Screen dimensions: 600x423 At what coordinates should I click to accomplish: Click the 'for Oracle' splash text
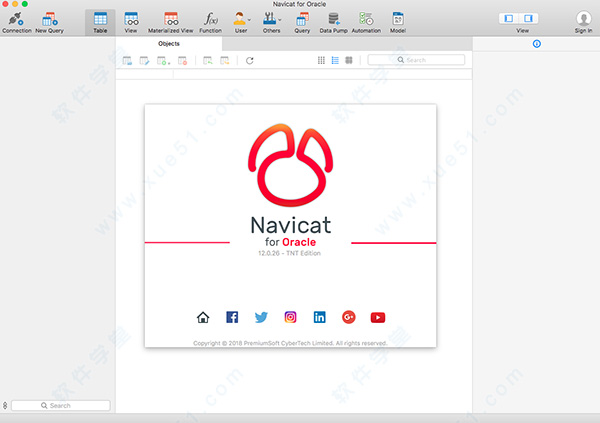coord(290,242)
